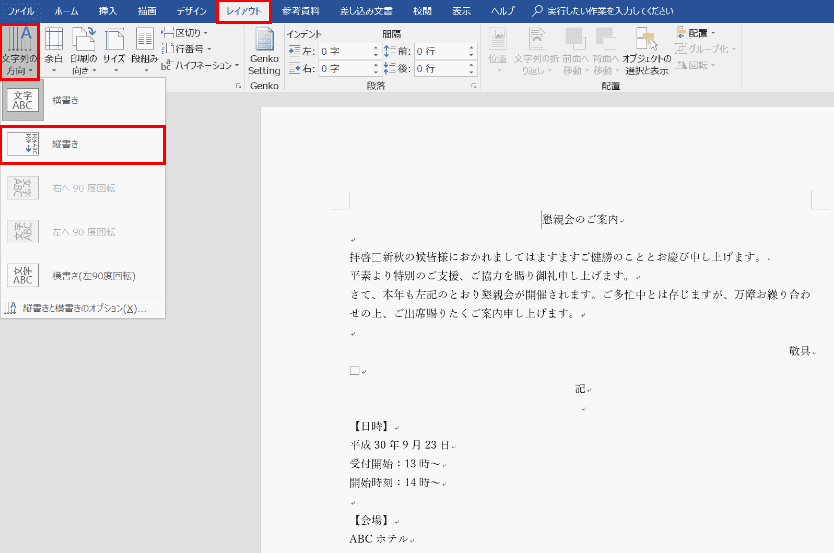This screenshot has width=834, height=553.
Task: Open Genko Setting
Action: [x=264, y=51]
